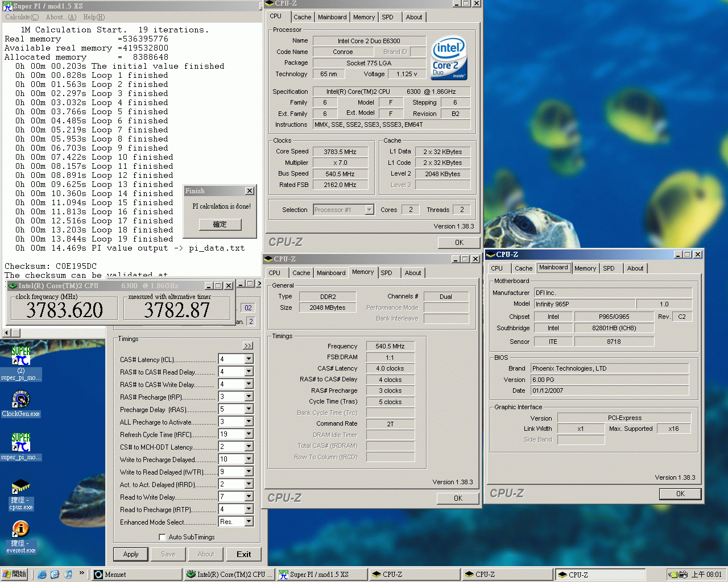The height and width of the screenshot is (582, 728).
Task: Click OK in the CPU-Z memory timings window
Action: (458, 498)
